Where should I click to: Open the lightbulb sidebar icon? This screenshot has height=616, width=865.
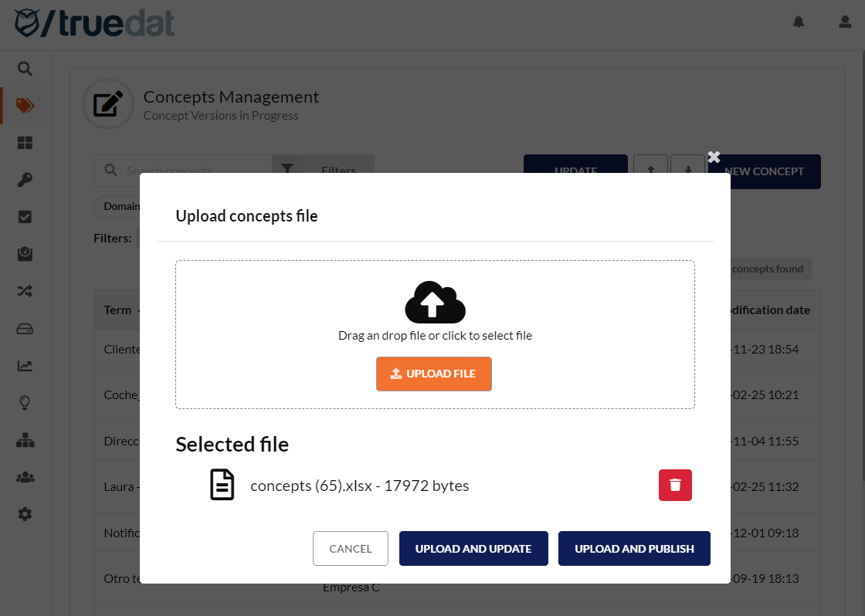click(x=25, y=402)
